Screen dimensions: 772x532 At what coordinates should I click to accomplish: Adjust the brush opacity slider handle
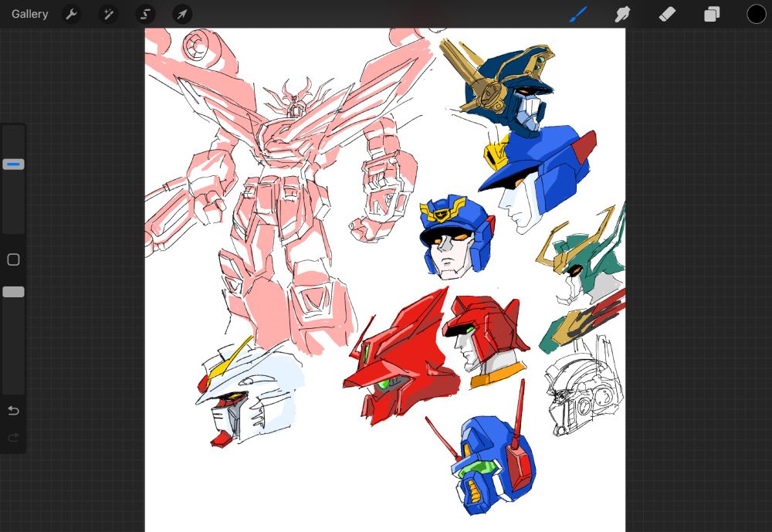point(13,292)
